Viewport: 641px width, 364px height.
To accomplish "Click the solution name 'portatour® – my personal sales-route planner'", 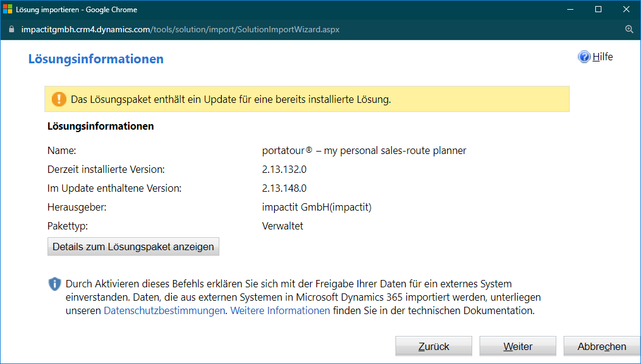I will 364,151.
